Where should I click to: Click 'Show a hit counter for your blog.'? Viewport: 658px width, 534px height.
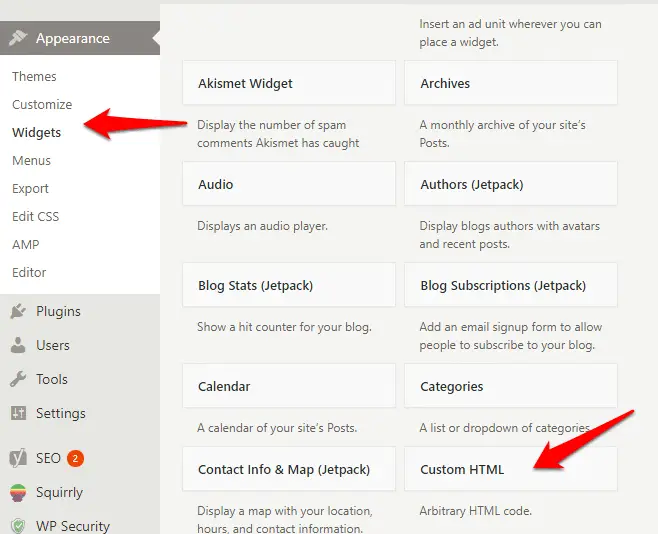point(284,327)
